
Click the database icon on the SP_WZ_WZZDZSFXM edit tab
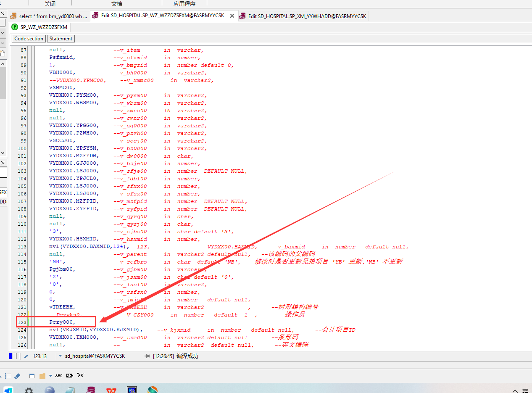click(x=96, y=16)
